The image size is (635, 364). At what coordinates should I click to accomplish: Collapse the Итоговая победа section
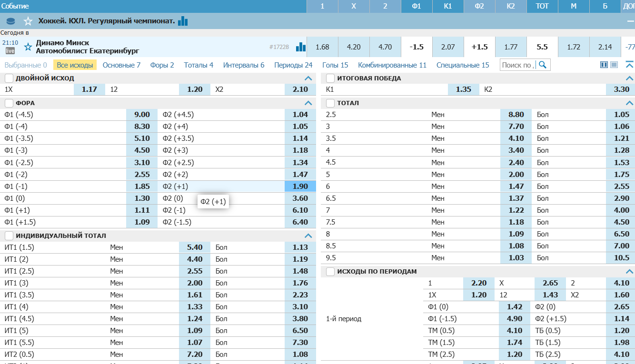point(629,78)
